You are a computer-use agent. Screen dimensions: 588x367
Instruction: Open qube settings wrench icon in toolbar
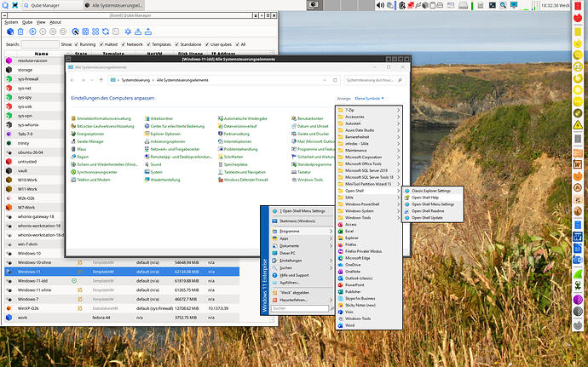(x=75, y=32)
